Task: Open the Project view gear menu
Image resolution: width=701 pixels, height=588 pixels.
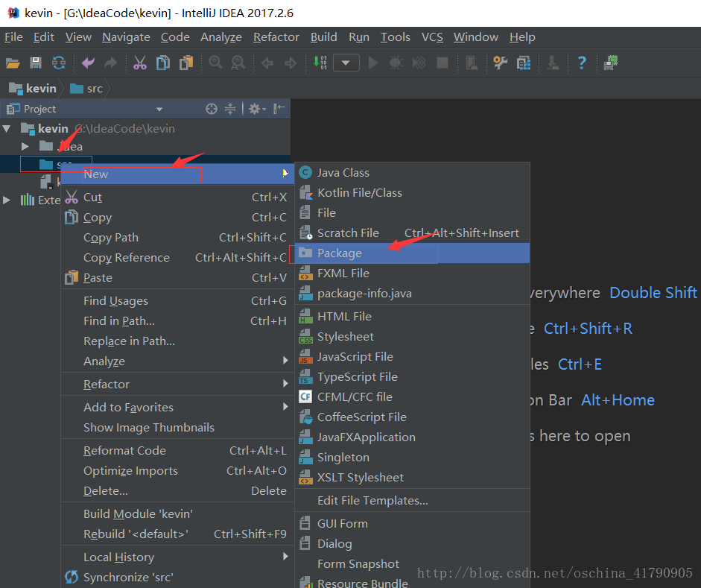Action: 256,108
